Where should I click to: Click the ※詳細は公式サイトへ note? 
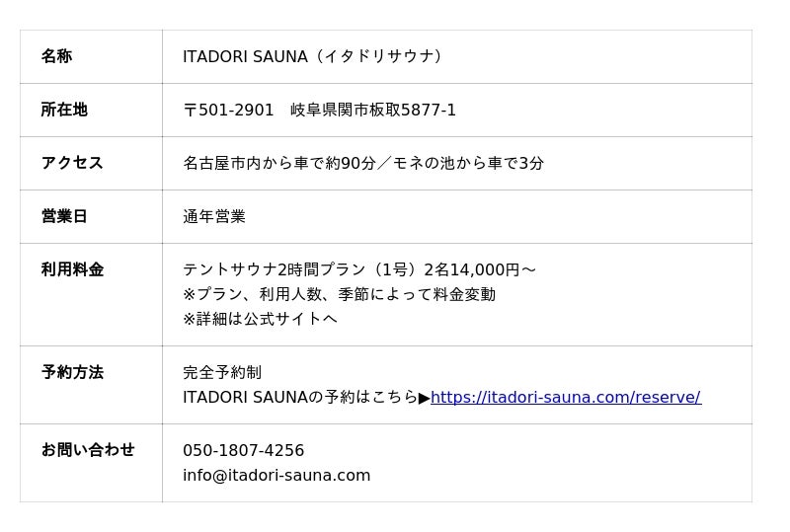260,319
